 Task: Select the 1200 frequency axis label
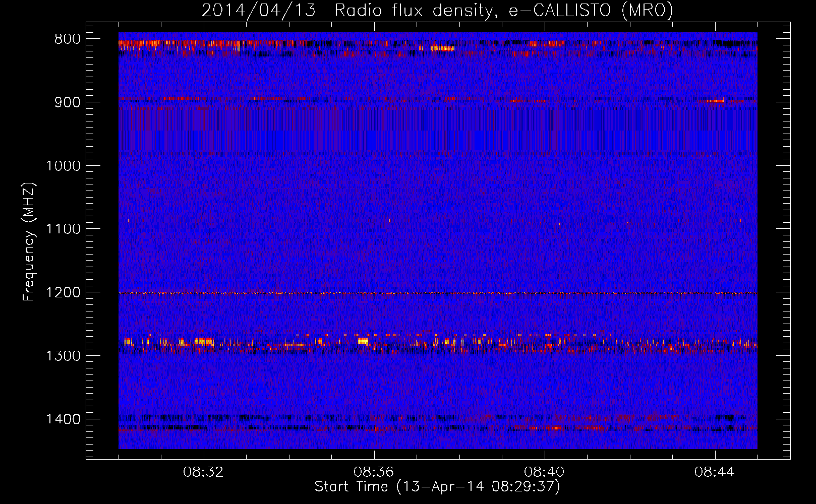[63, 293]
